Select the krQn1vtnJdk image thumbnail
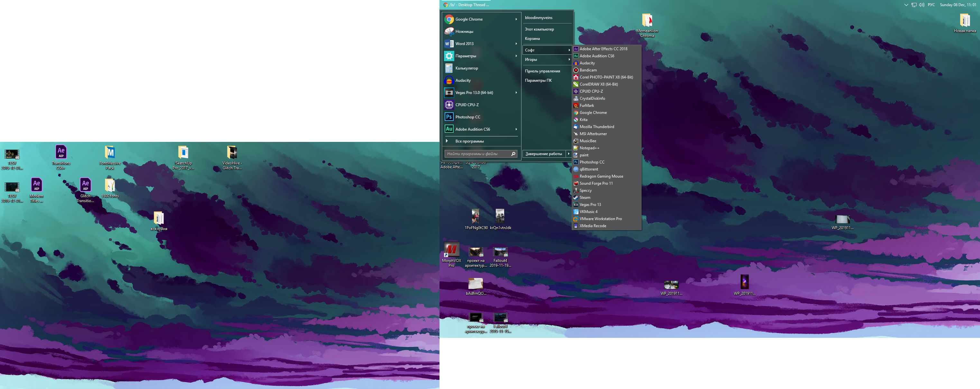 (x=500, y=219)
